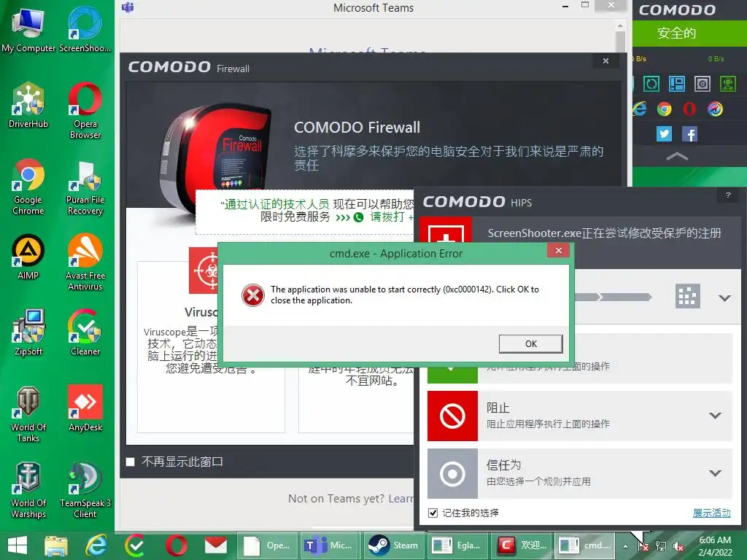The width and height of the screenshot is (747, 560).
Task: Switch to cmd... taskbar button
Action: [585, 545]
